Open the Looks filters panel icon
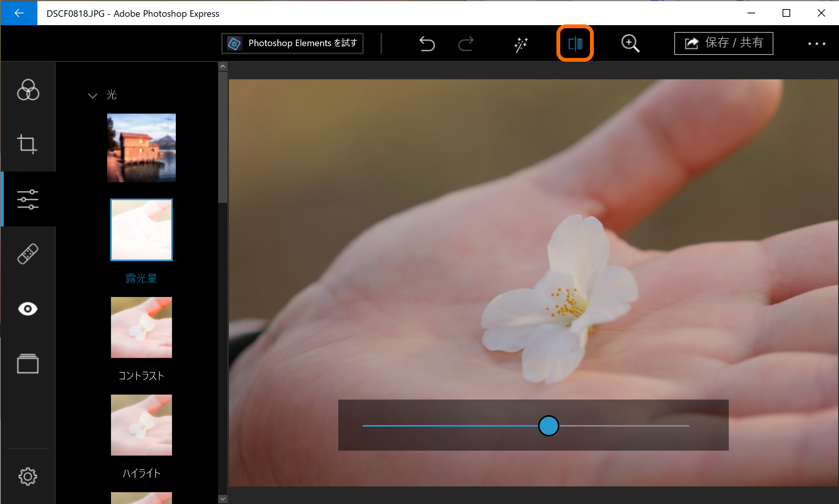 (28, 90)
